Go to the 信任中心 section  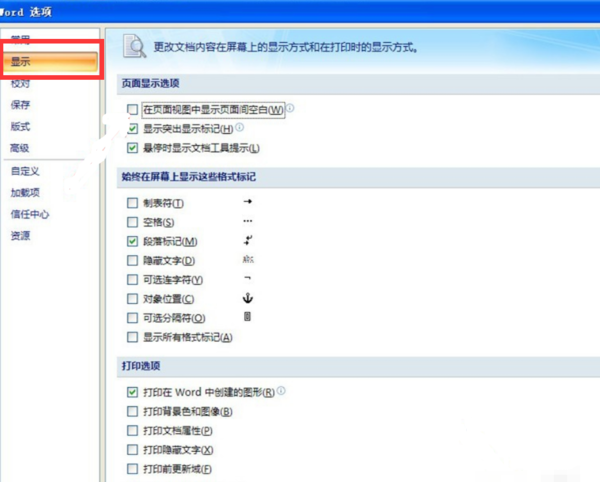coord(30,214)
